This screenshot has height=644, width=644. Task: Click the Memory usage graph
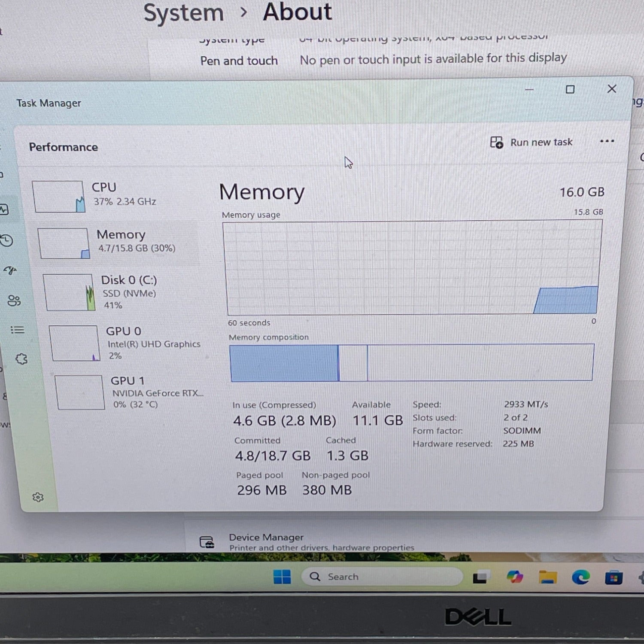[x=412, y=267]
